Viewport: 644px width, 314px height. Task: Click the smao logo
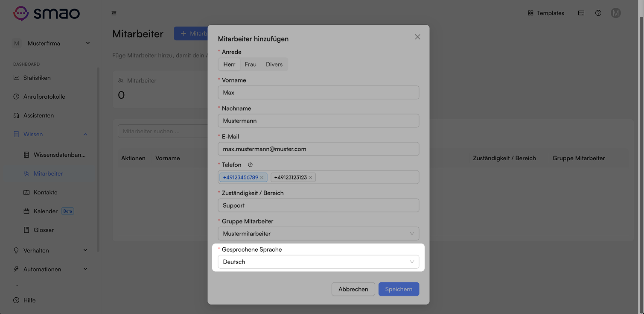tap(47, 13)
